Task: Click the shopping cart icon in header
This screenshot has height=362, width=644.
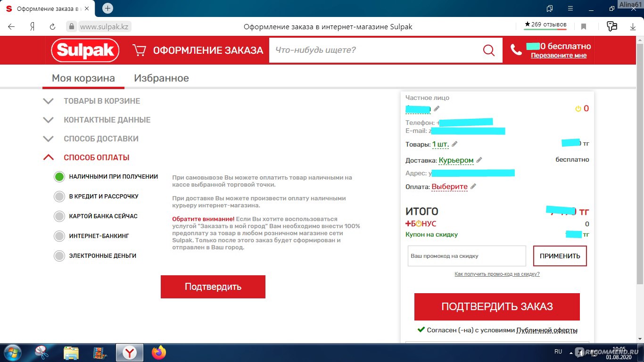Action: (x=139, y=50)
